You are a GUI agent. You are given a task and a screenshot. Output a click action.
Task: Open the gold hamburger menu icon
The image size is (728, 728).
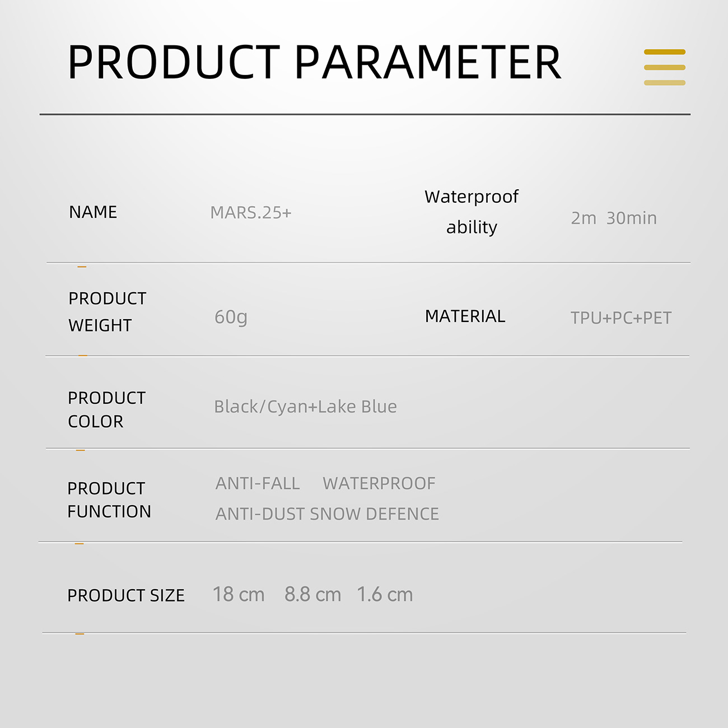click(664, 67)
